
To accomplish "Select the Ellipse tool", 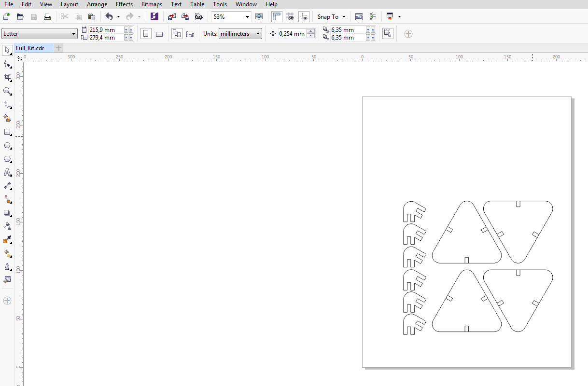I will tap(7, 145).
